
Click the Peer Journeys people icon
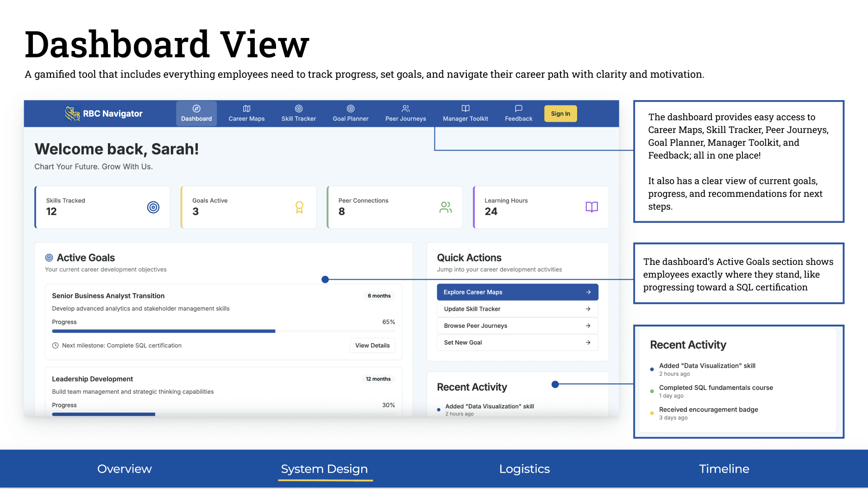[406, 108]
